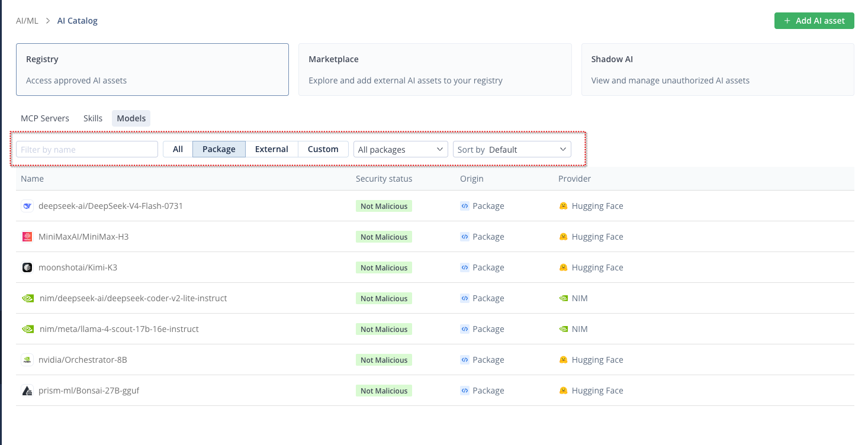The width and height of the screenshot is (868, 445).
Task: Select the All origin filter
Action: pyautogui.click(x=178, y=149)
